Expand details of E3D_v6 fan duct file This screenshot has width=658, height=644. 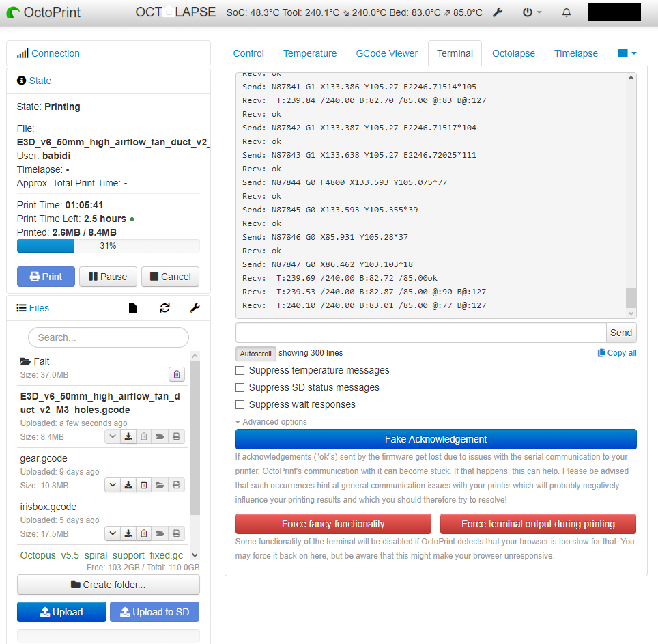[113, 436]
